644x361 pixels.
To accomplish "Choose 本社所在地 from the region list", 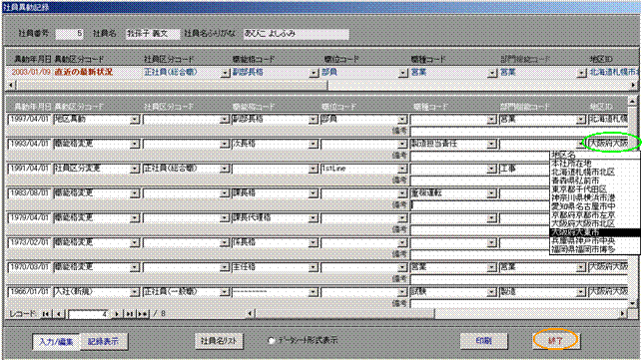I will coord(595,164).
